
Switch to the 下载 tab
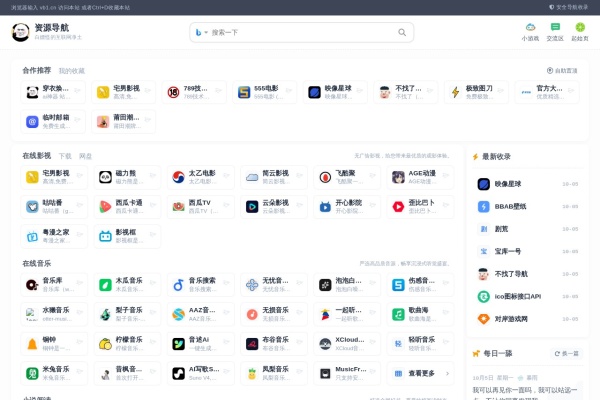point(65,156)
